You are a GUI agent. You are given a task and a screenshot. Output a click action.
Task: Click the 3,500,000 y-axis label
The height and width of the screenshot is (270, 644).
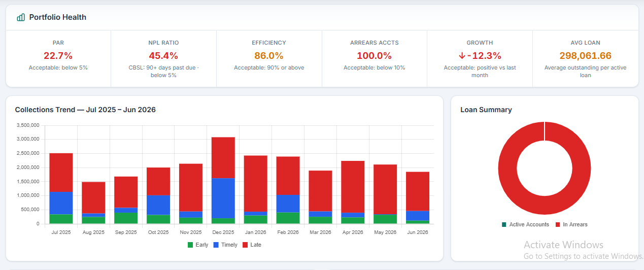pos(28,125)
